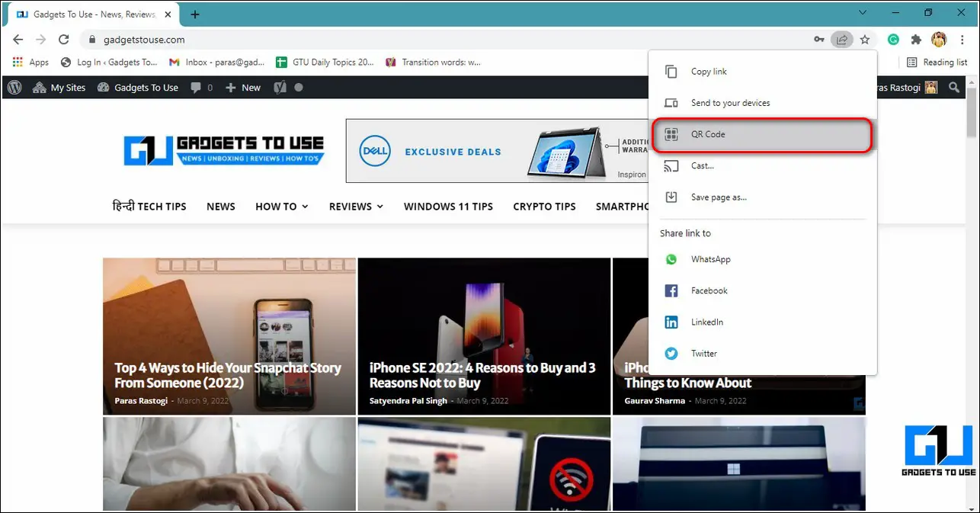Image resolution: width=980 pixels, height=513 pixels.
Task: Open CRYPTO TIPS section
Action: (x=544, y=207)
